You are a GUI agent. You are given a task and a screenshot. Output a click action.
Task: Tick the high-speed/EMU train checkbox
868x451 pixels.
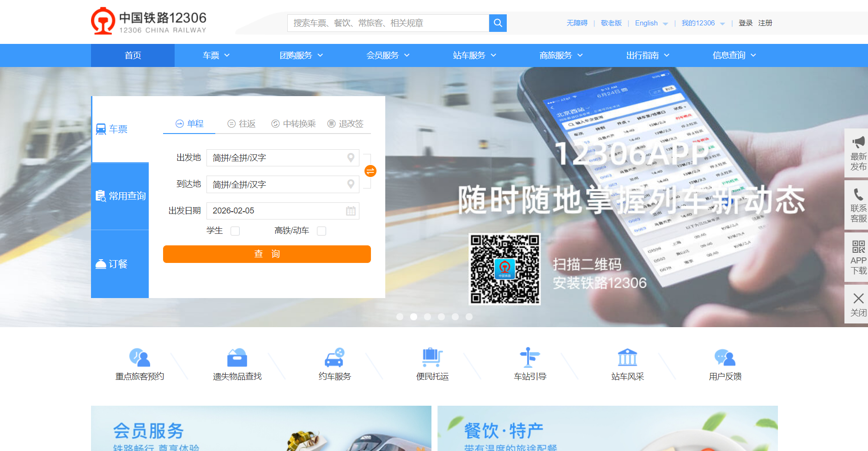[x=322, y=231]
